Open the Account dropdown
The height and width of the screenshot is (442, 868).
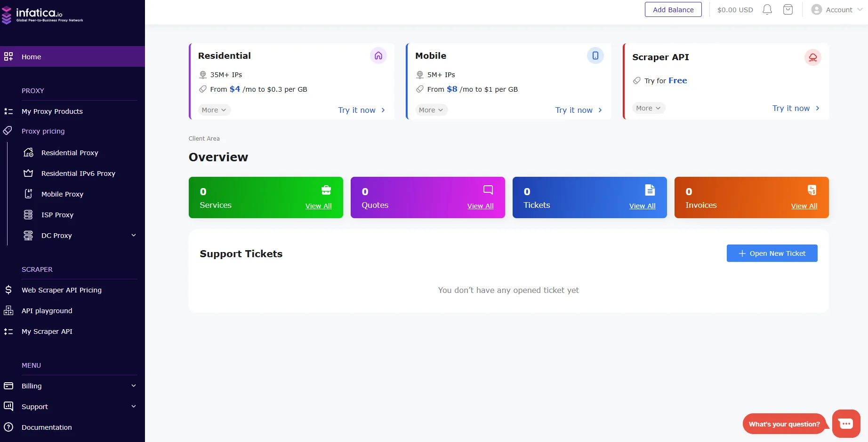(837, 10)
